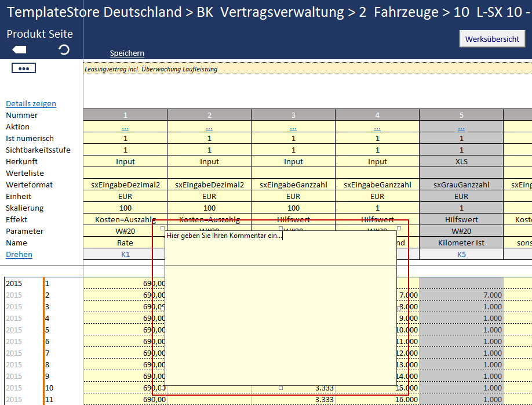Select the Kilometer Ist name cell
Screen dimensions: 532x405
(461, 243)
